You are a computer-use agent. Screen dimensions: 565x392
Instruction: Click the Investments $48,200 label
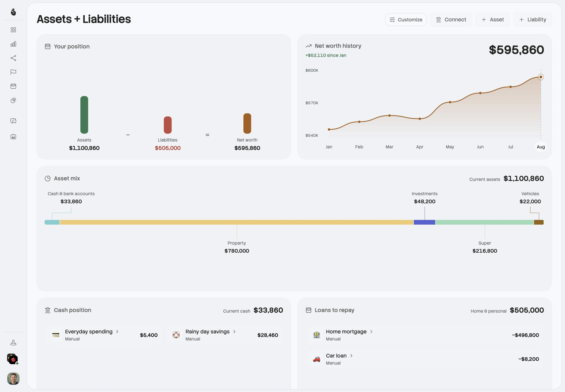tap(425, 198)
